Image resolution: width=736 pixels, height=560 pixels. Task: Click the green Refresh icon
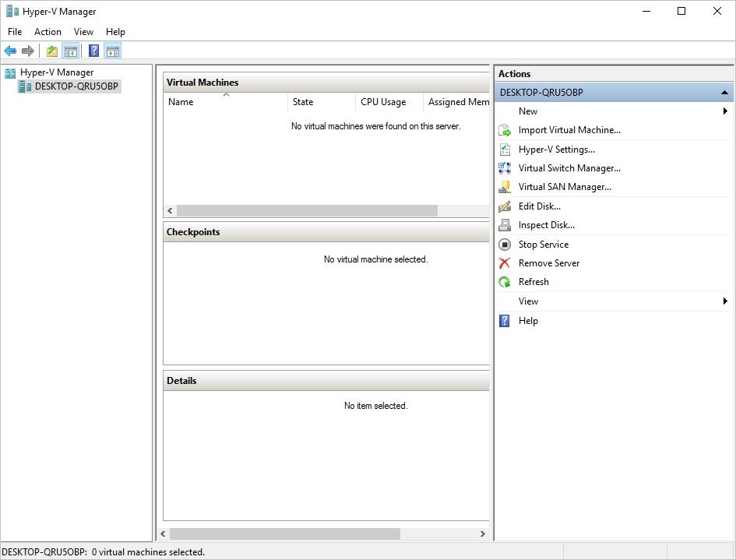point(505,282)
